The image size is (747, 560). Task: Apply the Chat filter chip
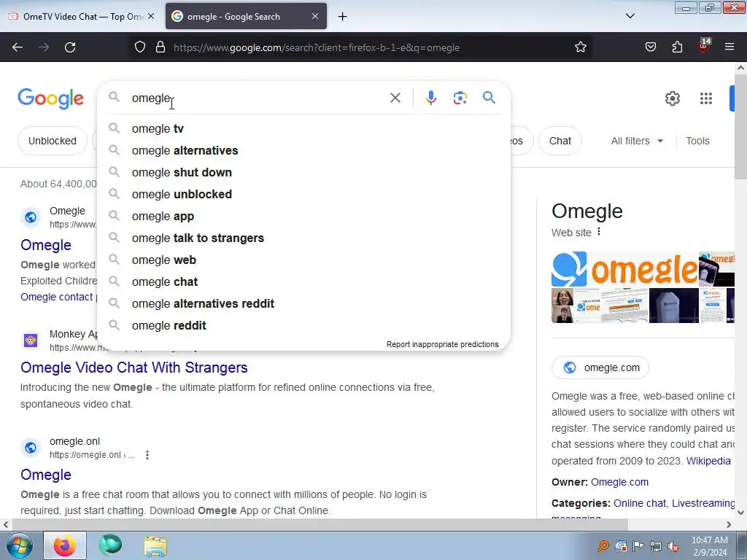[560, 141]
